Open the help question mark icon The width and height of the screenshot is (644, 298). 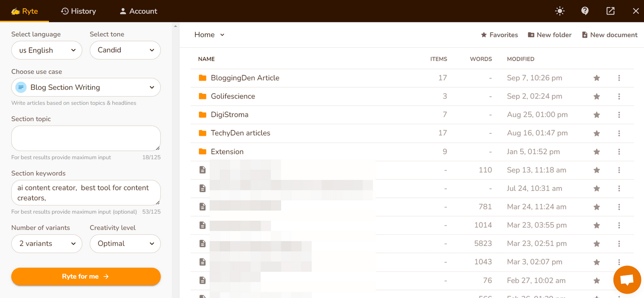(585, 11)
